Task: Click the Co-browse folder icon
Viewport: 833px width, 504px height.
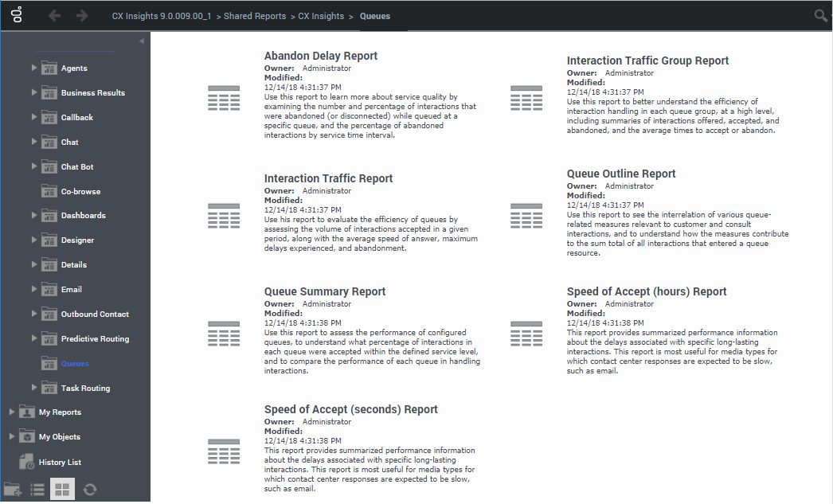Action: (49, 191)
